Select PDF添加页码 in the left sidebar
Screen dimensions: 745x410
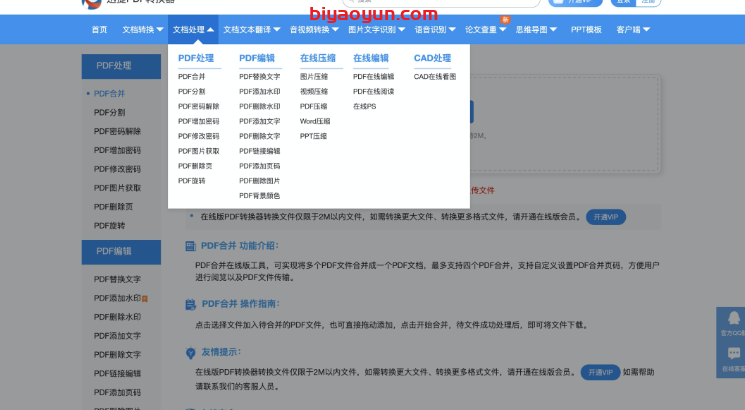117,392
